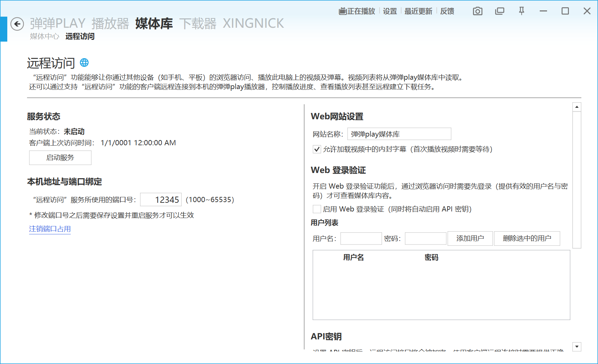The image size is (598, 364).
Task: Pin the window on top
Action: click(x=521, y=11)
